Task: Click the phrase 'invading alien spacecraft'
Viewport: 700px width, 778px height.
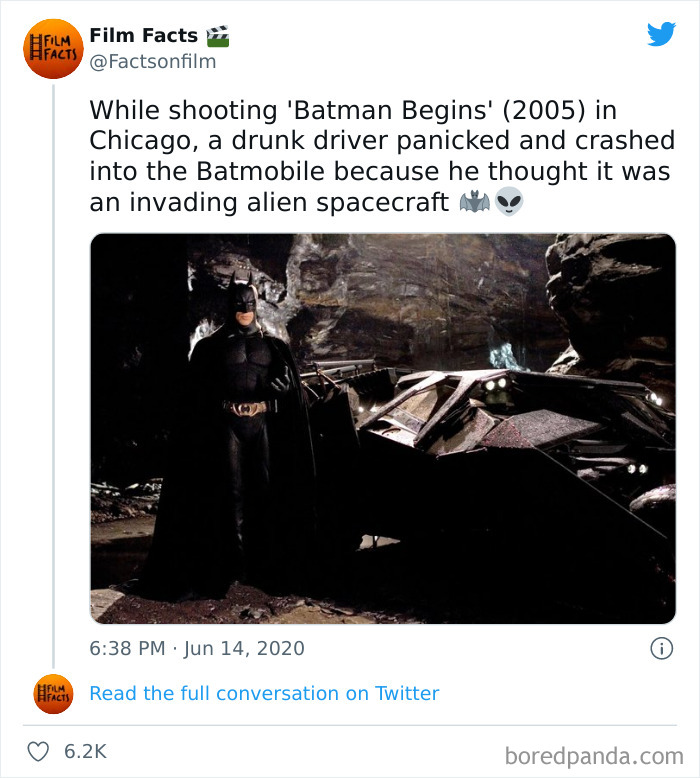Action: (269, 203)
